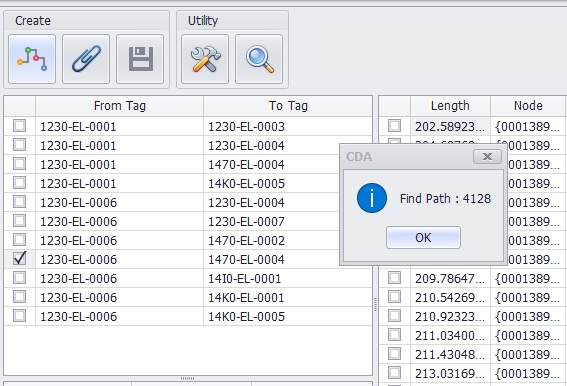Check the box for row 1230-EL-0001 to 1230-EL-0003
The image size is (567, 386).
pyautogui.click(x=20, y=126)
